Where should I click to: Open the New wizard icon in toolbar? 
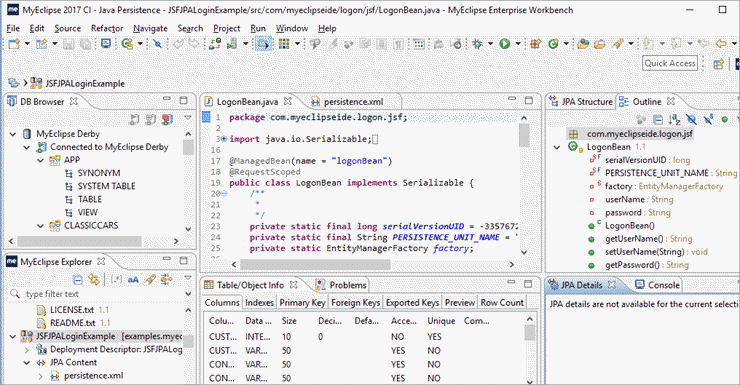pyautogui.click(x=14, y=44)
